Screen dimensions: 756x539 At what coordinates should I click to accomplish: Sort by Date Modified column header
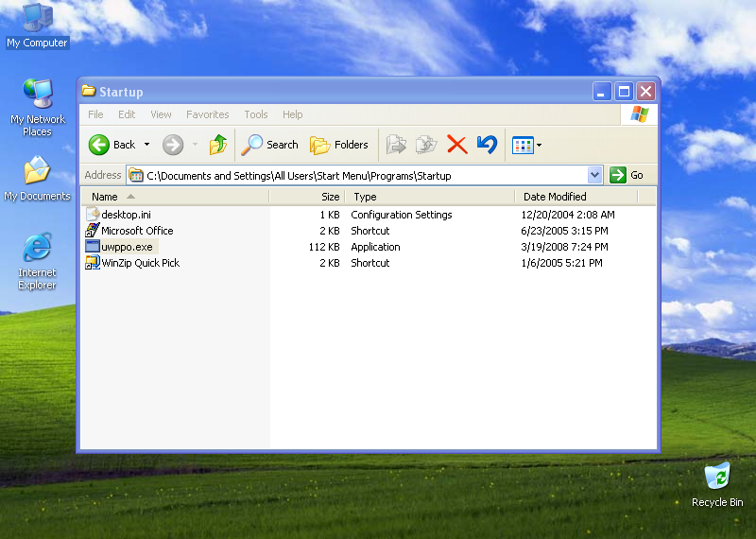tap(555, 197)
